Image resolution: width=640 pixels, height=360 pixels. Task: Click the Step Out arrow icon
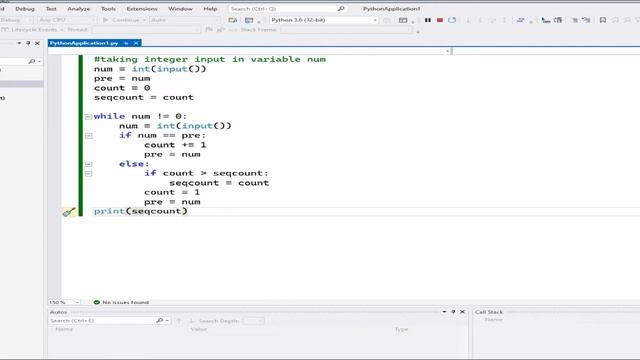point(504,20)
